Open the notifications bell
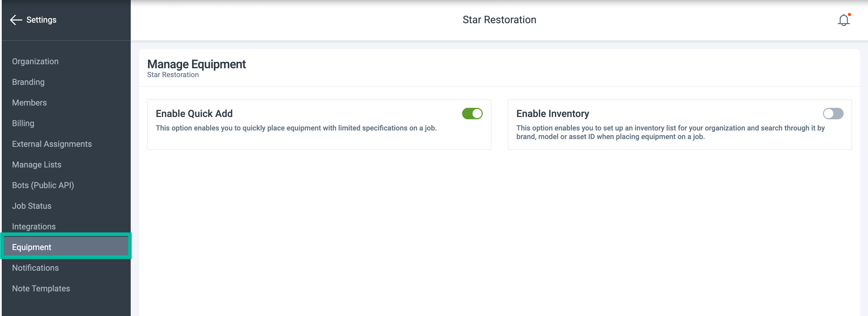 tap(843, 20)
